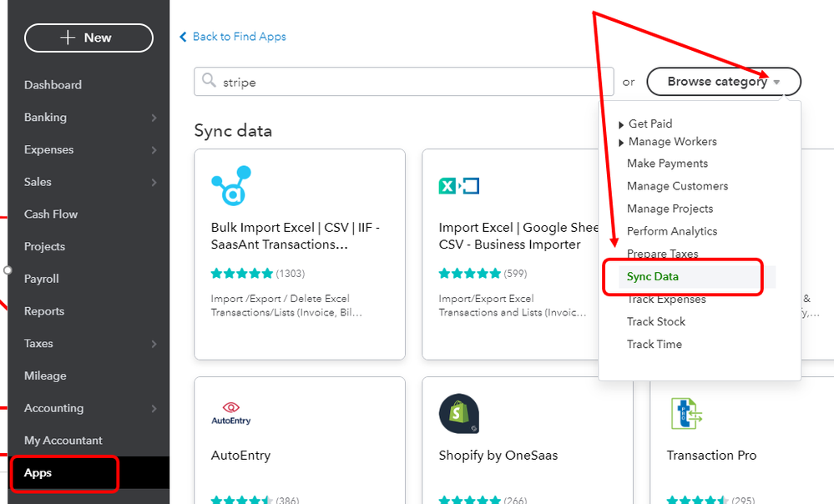Open the SaasAnt Transactions app icon
The height and width of the screenshot is (504, 834).
(231, 188)
